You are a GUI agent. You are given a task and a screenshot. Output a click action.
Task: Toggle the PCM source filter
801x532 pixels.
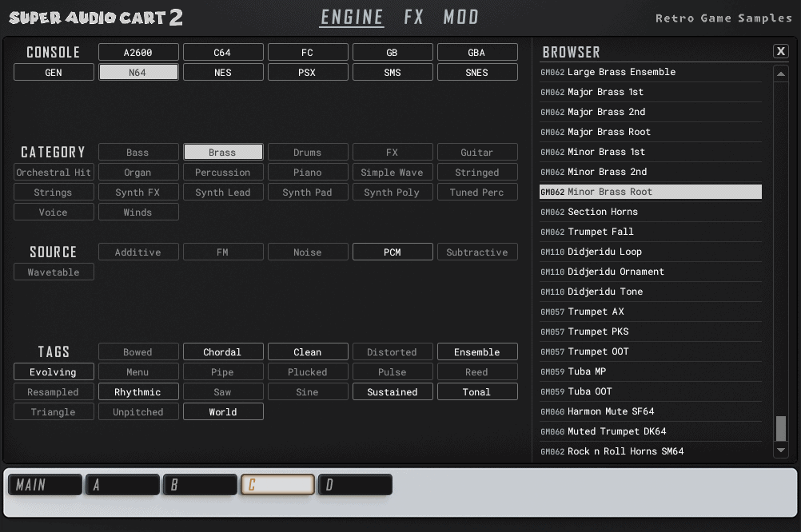393,252
